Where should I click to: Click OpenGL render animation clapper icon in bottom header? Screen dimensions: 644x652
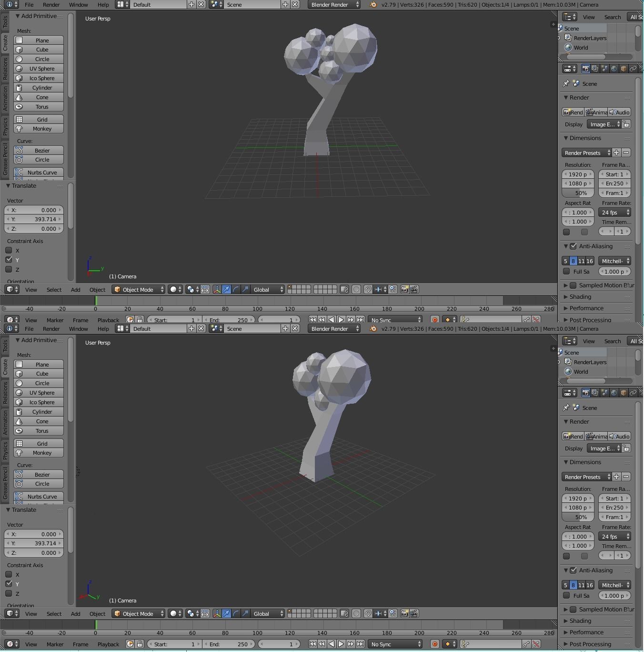[x=414, y=613]
